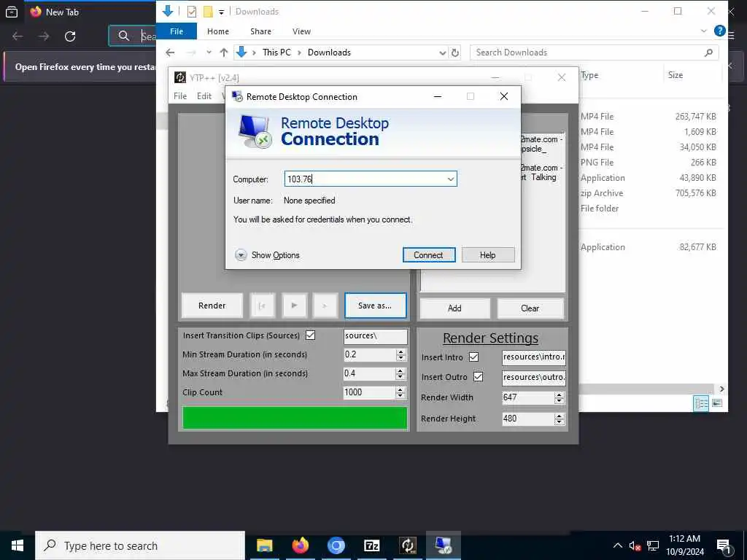Switch Explorer to large icons view
This screenshot has width=747, height=560.
coord(717,403)
